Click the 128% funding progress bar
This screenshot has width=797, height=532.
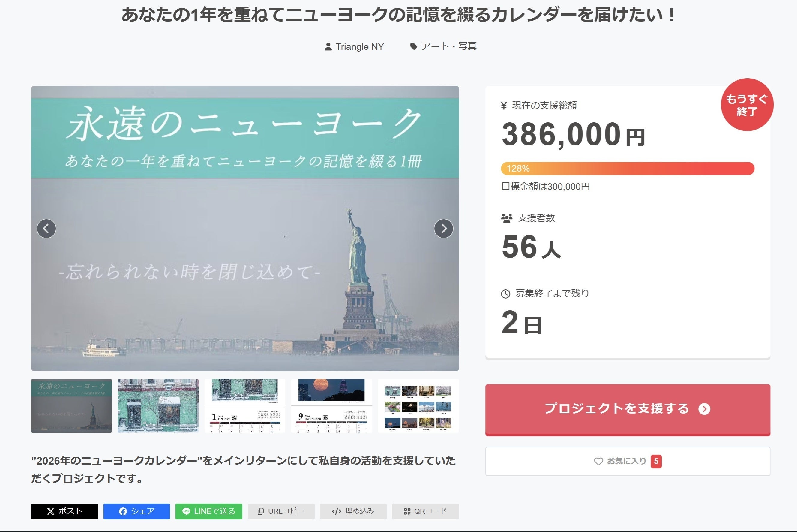pyautogui.click(x=627, y=168)
